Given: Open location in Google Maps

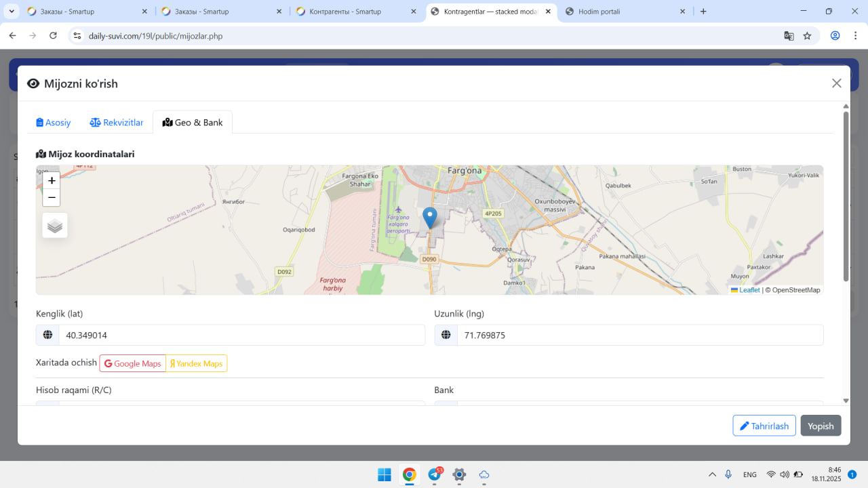Looking at the screenshot, I should (133, 364).
